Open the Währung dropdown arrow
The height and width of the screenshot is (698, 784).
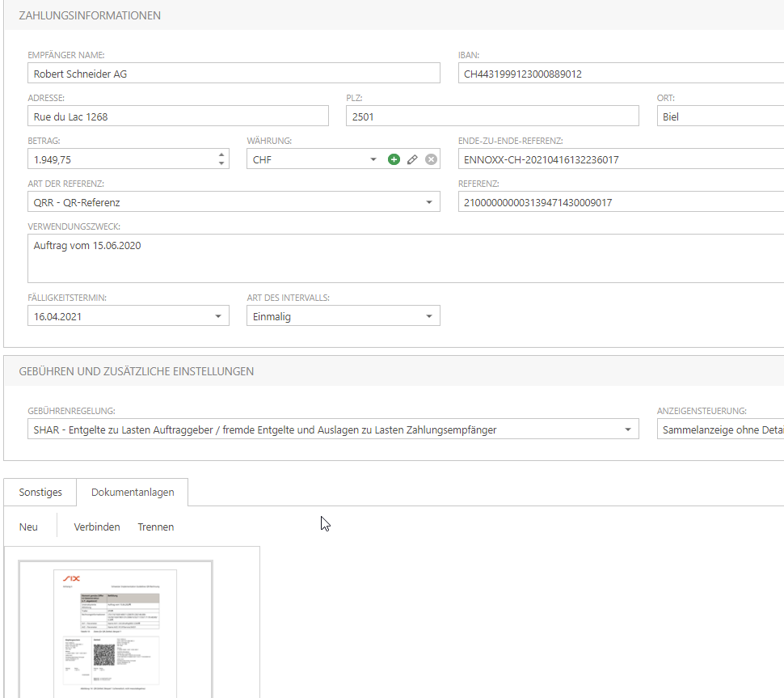pyautogui.click(x=373, y=159)
